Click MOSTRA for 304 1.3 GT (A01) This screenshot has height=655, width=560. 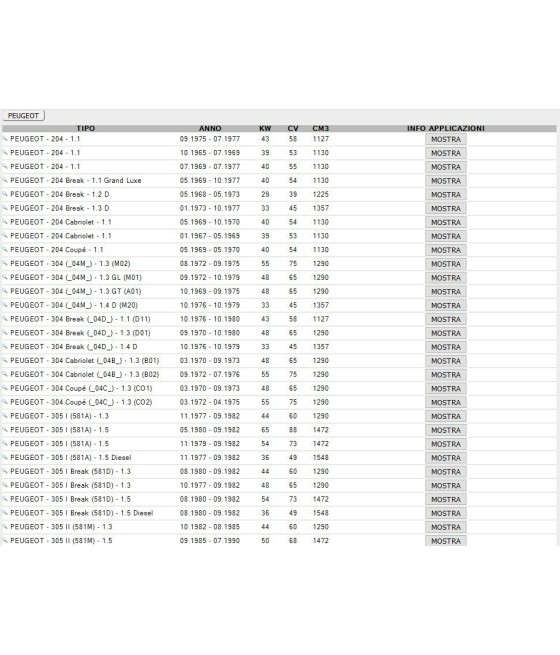446,292
